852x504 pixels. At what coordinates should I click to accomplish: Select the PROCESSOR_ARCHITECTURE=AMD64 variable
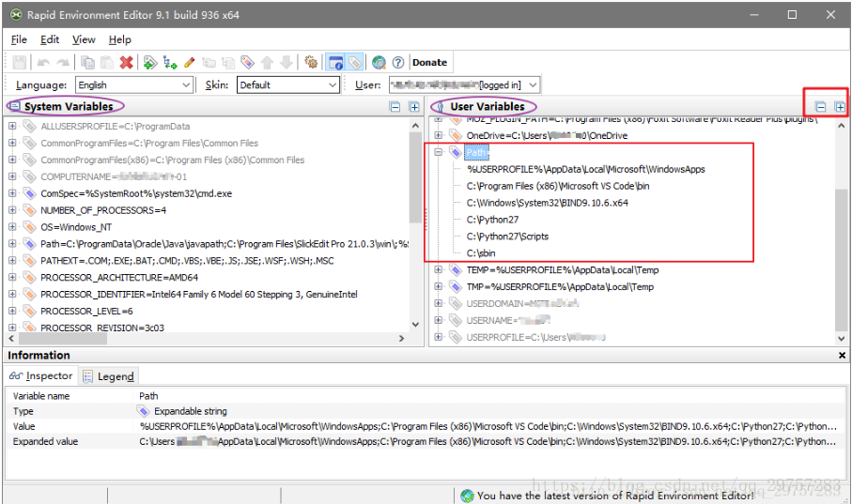pyautogui.click(x=119, y=278)
